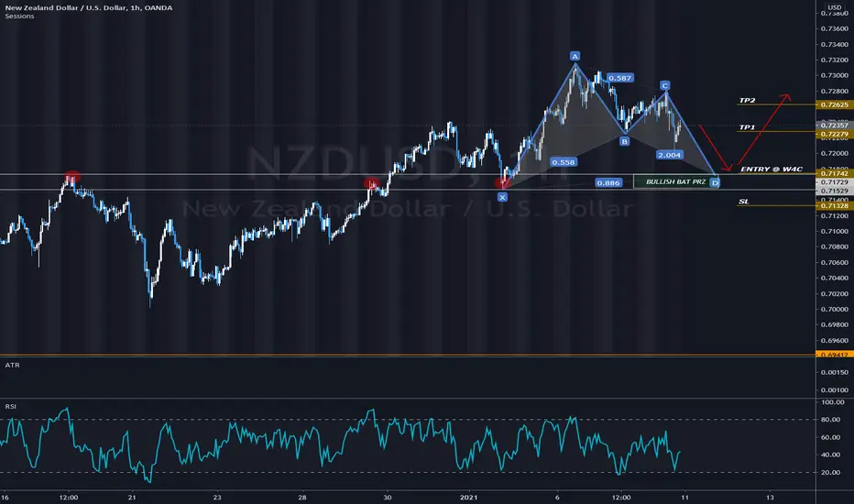Viewport: 854px width, 504px height.
Task: Select the 0.71328 stop loss price label
Action: (x=835, y=206)
